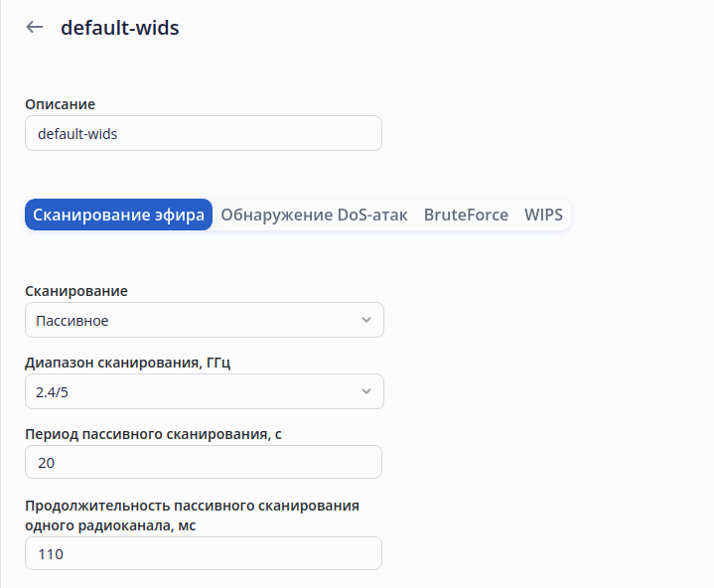
Task: Open the Диапазон сканирования, ГГц combo box
Action: pyautogui.click(x=204, y=391)
